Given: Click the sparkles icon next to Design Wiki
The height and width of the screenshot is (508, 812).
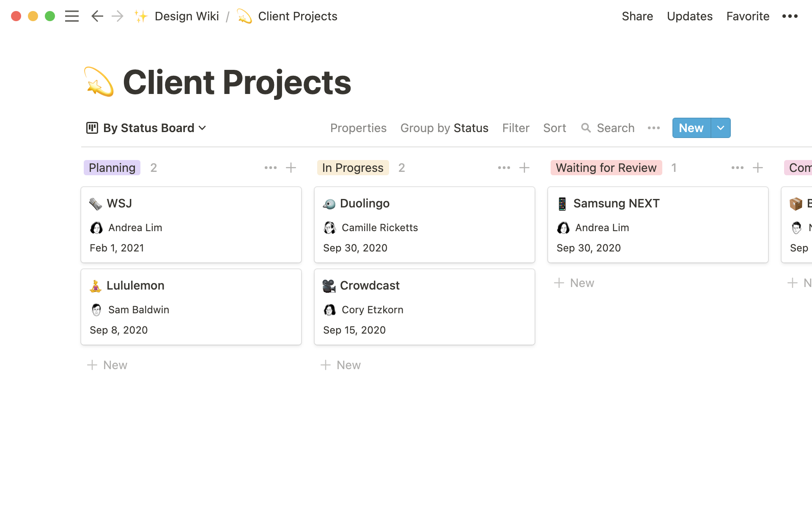Looking at the screenshot, I should tap(140, 16).
